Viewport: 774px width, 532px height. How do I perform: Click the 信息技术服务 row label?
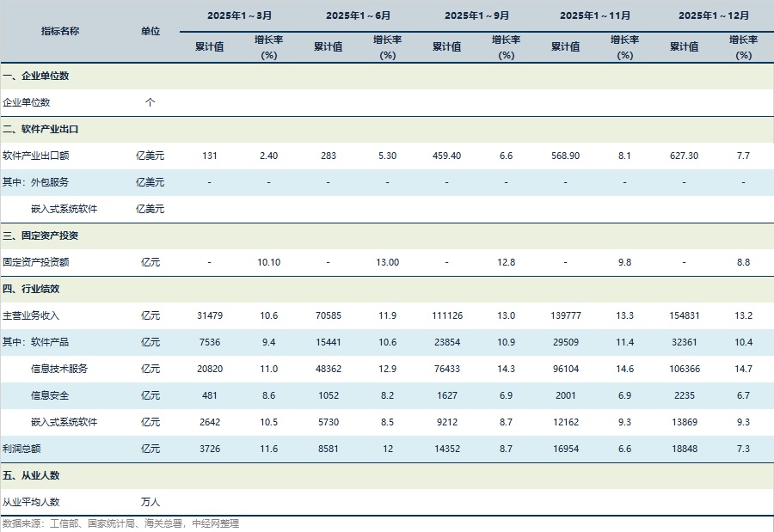tap(59, 369)
